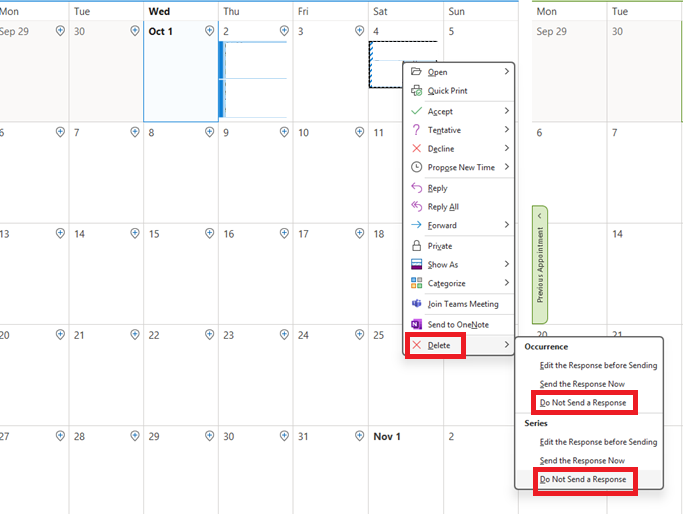Click the Categorize colored squares icon
This screenshot has width=683, height=514.
click(x=416, y=283)
